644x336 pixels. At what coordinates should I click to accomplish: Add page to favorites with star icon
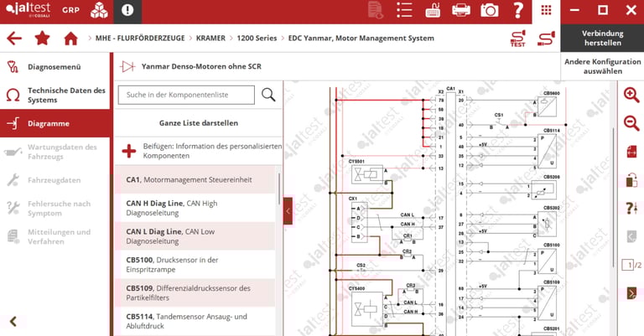point(42,39)
